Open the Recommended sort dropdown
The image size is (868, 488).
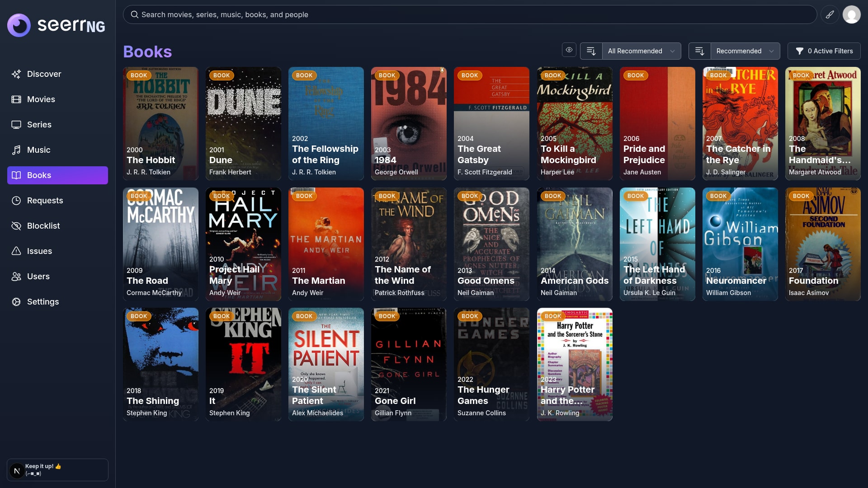click(745, 51)
